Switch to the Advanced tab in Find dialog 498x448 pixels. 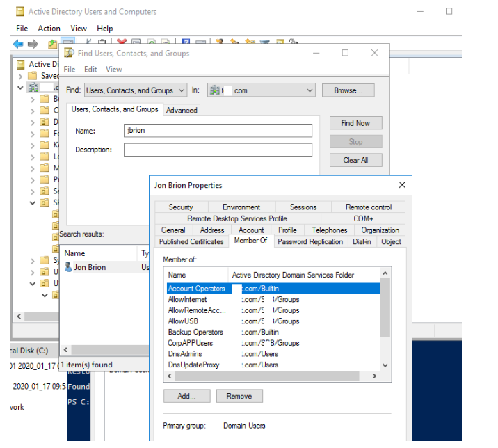tap(182, 110)
